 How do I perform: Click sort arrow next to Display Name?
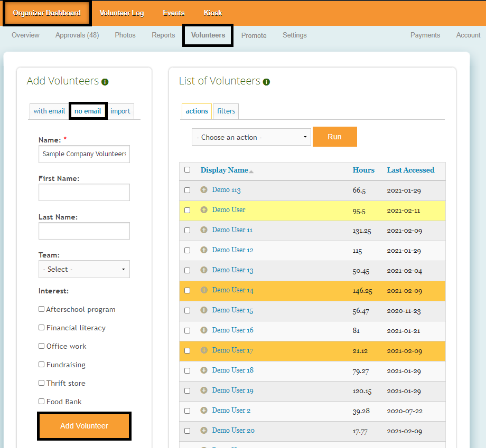tap(251, 171)
